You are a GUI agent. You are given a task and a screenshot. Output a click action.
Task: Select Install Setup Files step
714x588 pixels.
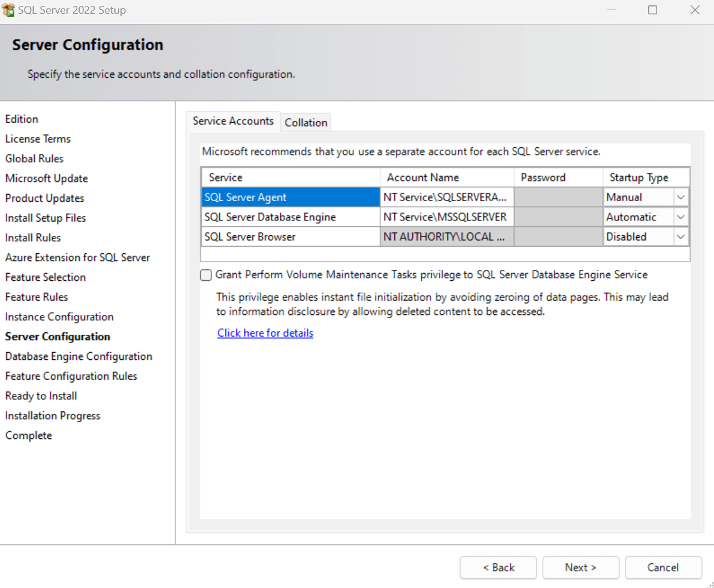tap(46, 218)
